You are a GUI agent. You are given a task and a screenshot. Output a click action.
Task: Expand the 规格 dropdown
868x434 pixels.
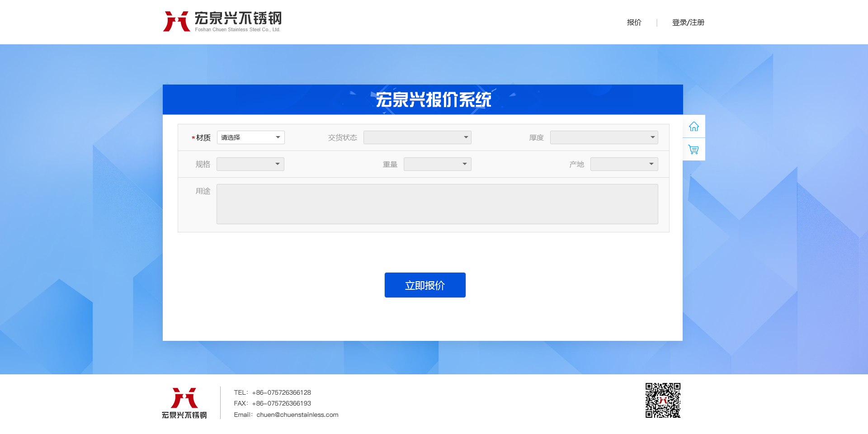tap(250, 164)
